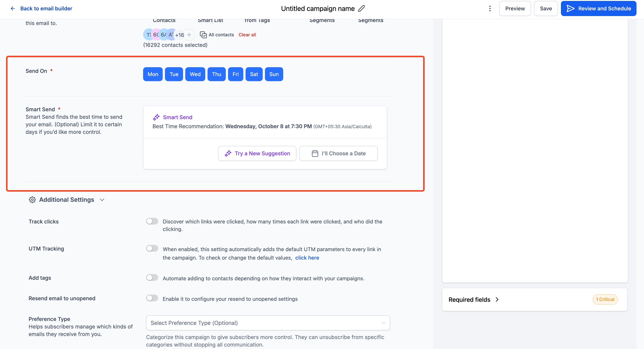Click the plus icon to add more contacts
This screenshot has height=349, width=644.
tap(189, 35)
